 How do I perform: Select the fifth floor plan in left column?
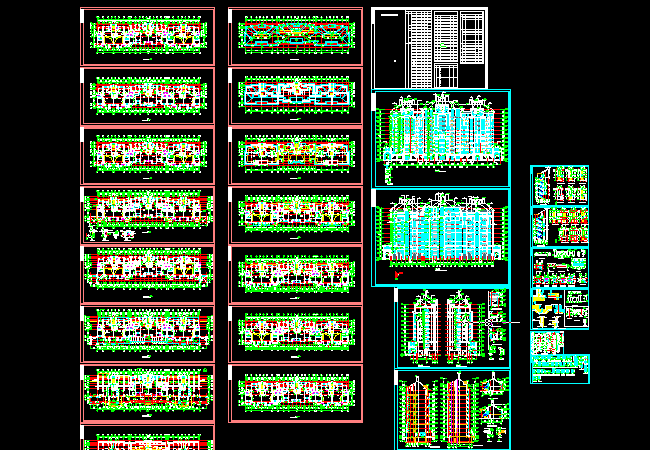(x=147, y=274)
